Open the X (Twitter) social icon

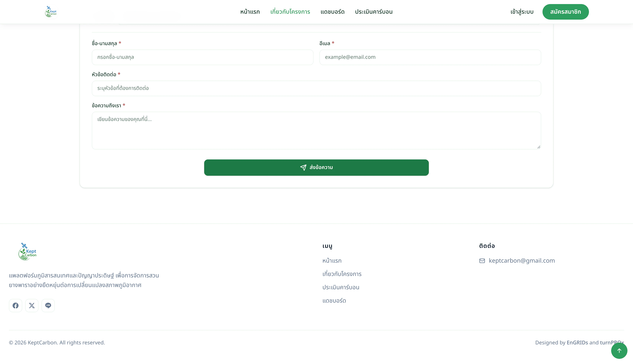click(x=32, y=305)
